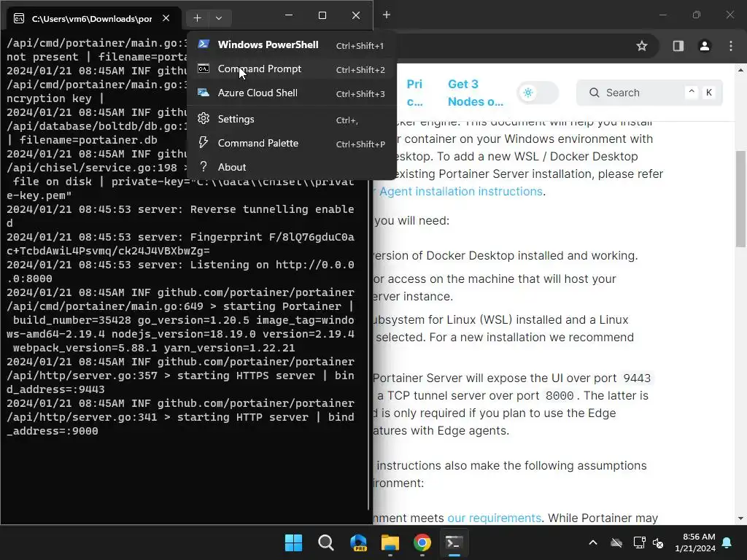Open the Agent installation instructions link
The width and height of the screenshot is (747, 560).
pos(461,192)
